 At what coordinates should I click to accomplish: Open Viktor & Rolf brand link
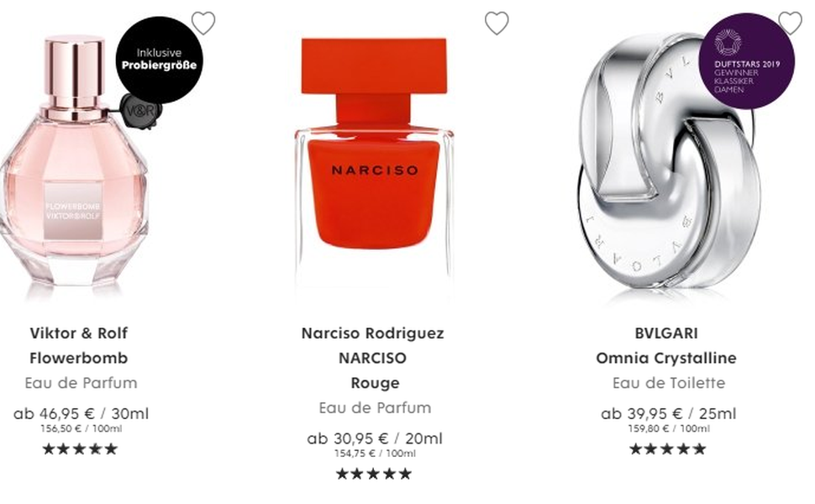(78, 333)
